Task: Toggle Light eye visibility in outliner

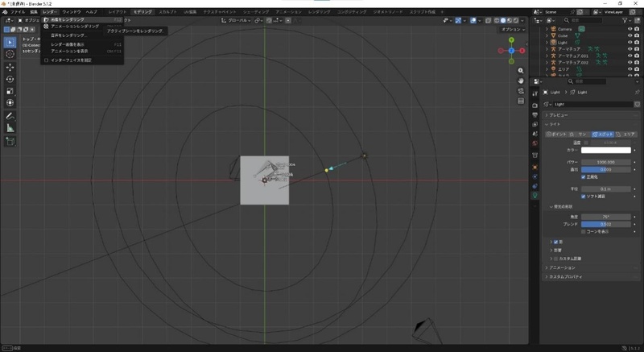Action: tap(630, 43)
